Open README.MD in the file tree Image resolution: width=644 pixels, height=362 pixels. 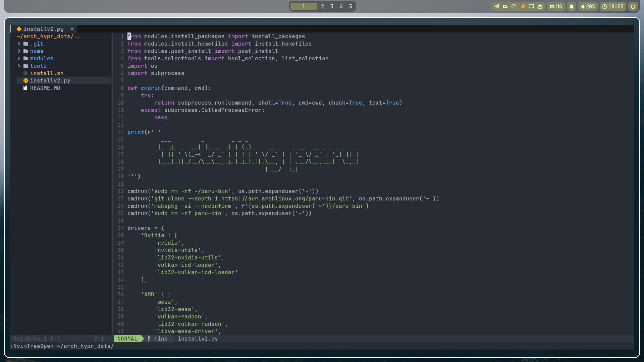click(45, 88)
